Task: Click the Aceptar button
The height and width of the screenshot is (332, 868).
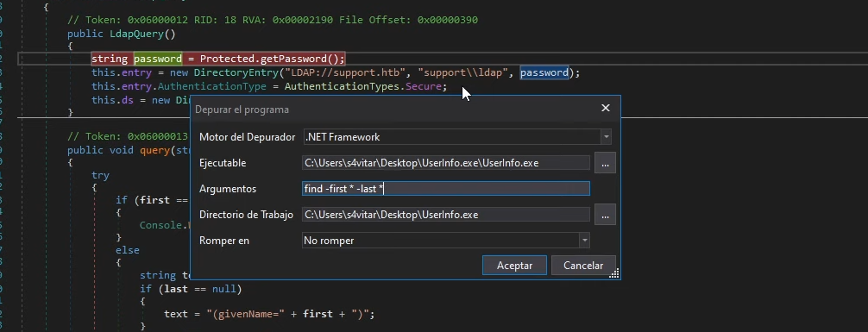Action: (514, 265)
